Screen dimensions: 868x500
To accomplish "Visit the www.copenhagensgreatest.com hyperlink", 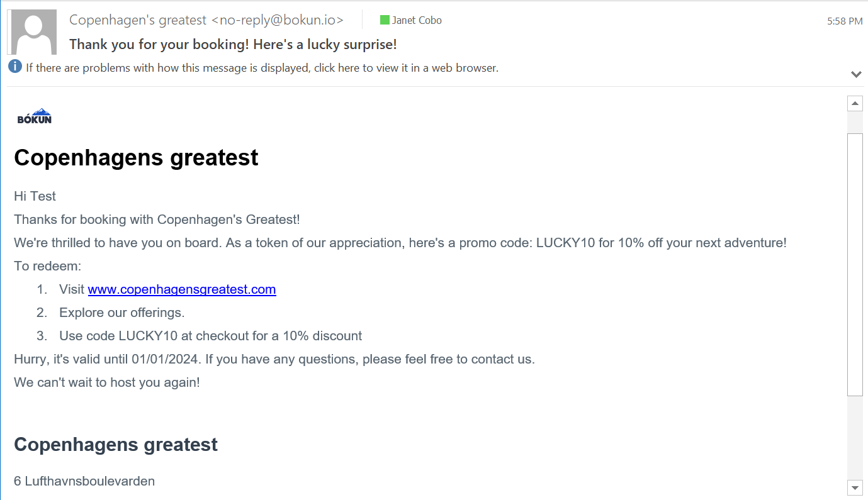I will [182, 289].
